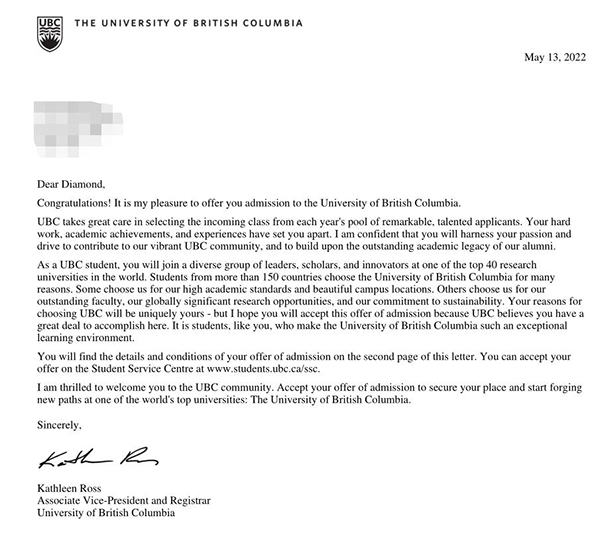The width and height of the screenshot is (600, 544).
Task: Click the paragraph starting 'As a UBC student'
Action: tap(298, 298)
